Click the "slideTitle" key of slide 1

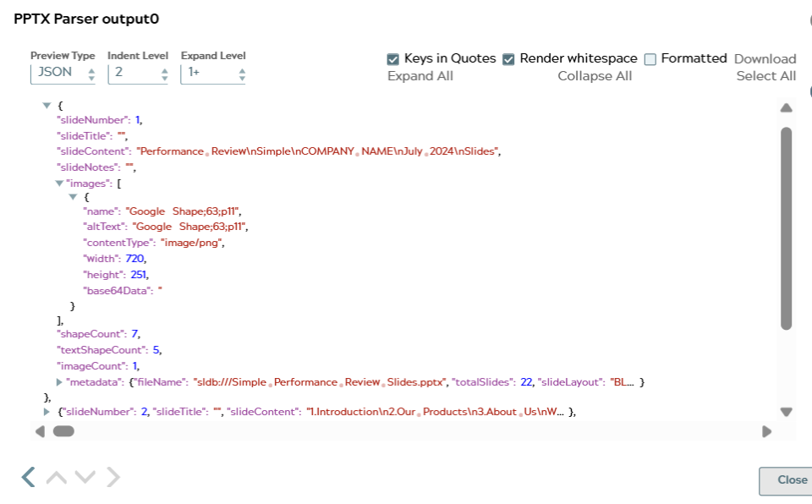pyautogui.click(x=84, y=136)
